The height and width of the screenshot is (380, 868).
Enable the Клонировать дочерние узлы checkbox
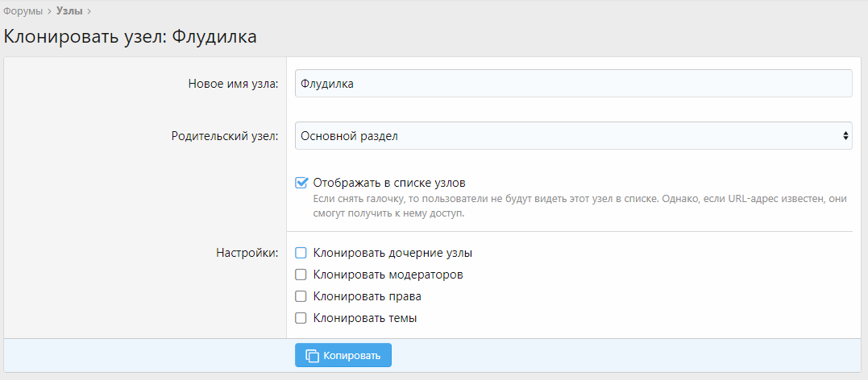click(x=301, y=253)
